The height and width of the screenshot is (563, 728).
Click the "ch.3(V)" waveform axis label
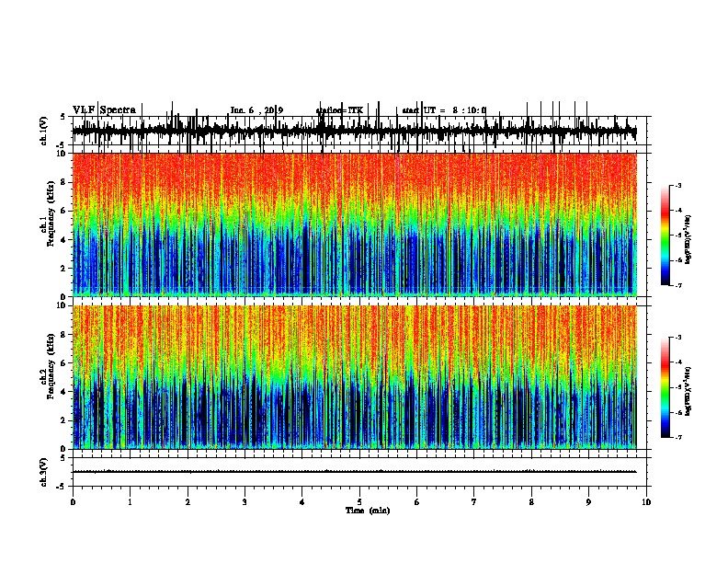(x=44, y=473)
